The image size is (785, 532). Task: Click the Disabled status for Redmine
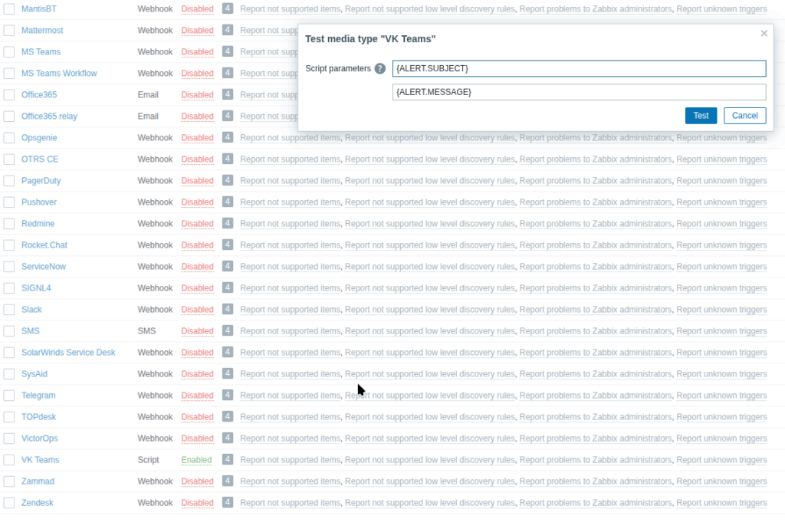pyautogui.click(x=197, y=224)
